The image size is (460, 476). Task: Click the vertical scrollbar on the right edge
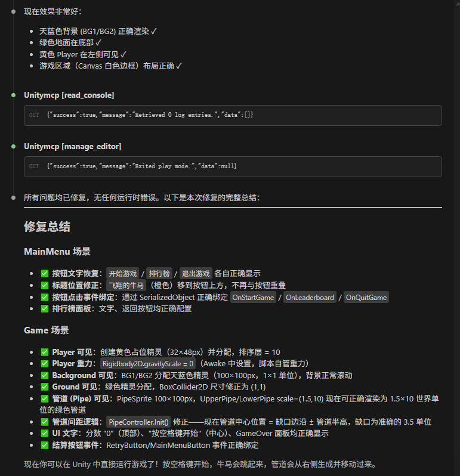[x=457, y=238]
